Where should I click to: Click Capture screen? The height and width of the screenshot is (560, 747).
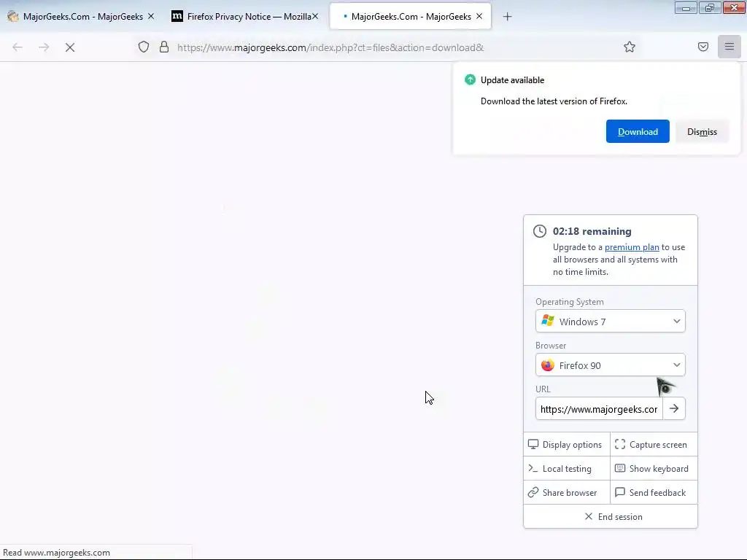click(654, 444)
